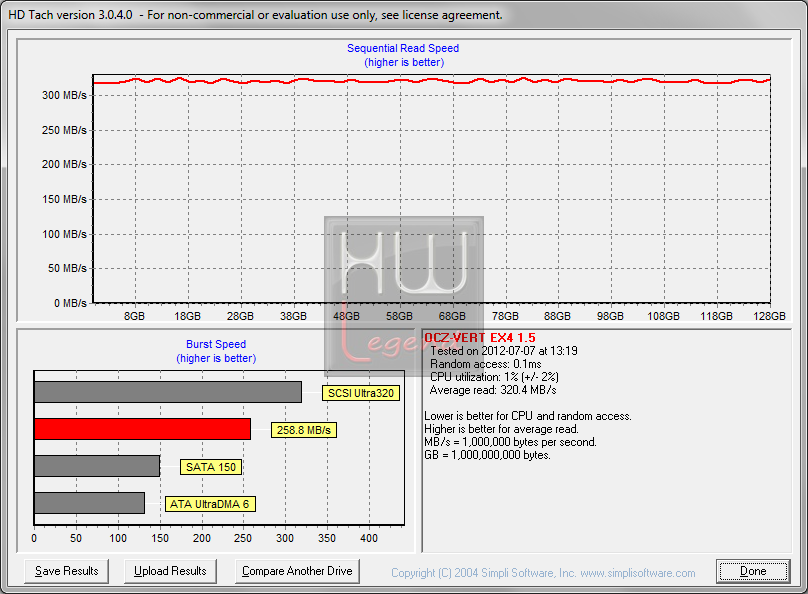Click the Upload Results button
The height and width of the screenshot is (594, 808).
point(170,571)
